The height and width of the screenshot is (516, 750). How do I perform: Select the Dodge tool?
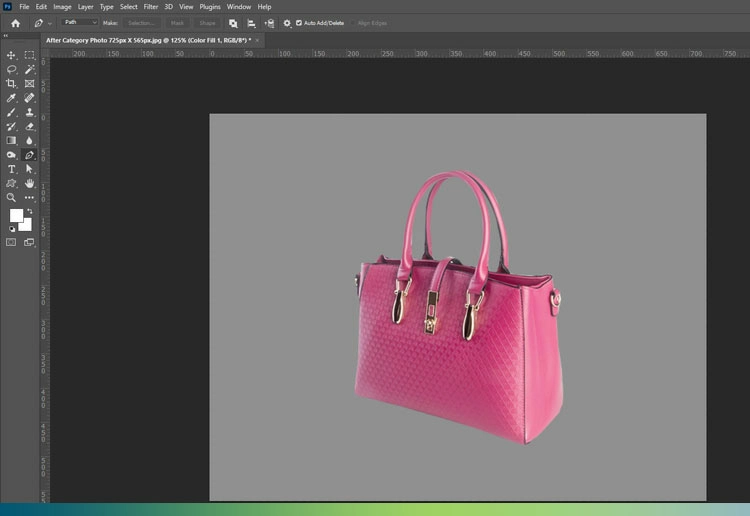pos(11,155)
